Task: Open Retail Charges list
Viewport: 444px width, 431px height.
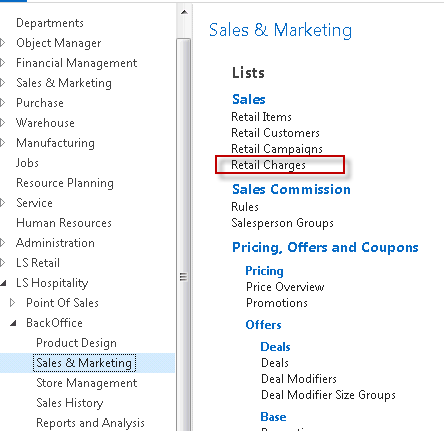Action: pos(268,165)
